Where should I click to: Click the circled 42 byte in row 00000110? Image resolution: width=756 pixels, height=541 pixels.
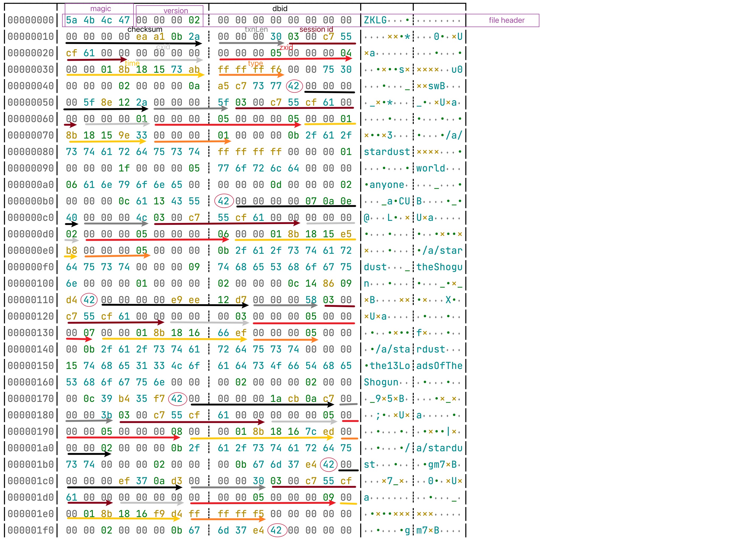click(x=89, y=300)
